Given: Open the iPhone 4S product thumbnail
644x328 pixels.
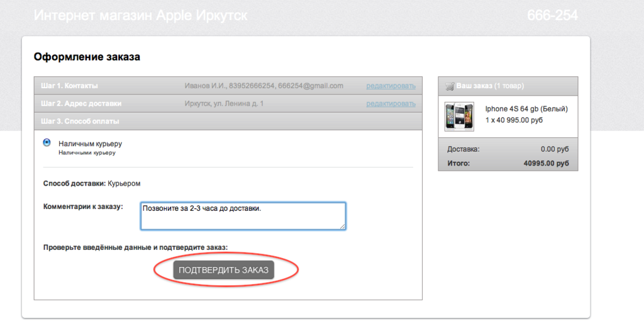Looking at the screenshot, I should tap(459, 116).
